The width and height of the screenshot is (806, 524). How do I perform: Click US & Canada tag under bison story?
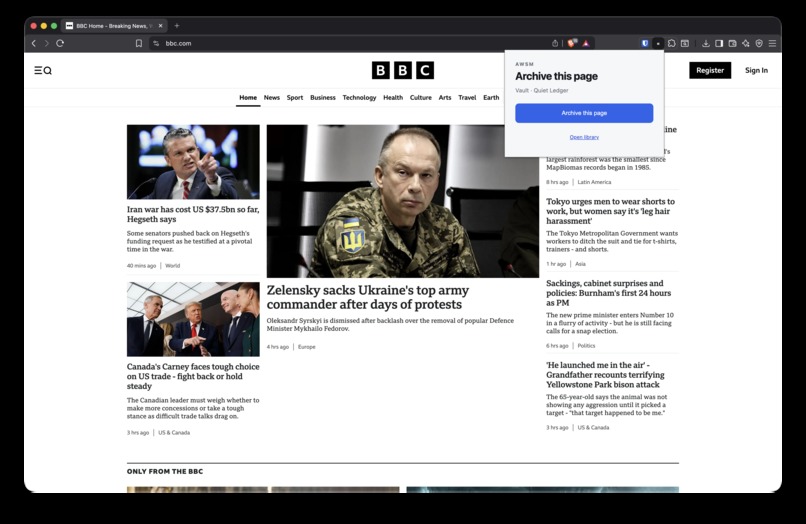pos(593,427)
